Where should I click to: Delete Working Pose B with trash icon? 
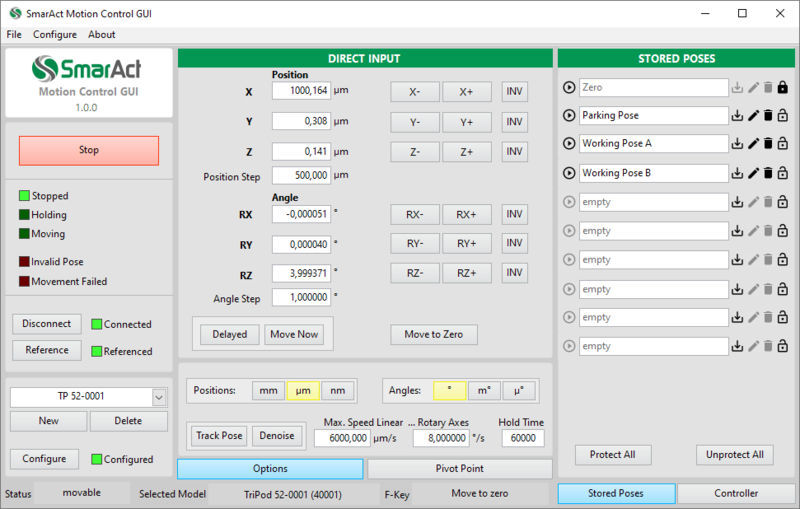[x=768, y=173]
